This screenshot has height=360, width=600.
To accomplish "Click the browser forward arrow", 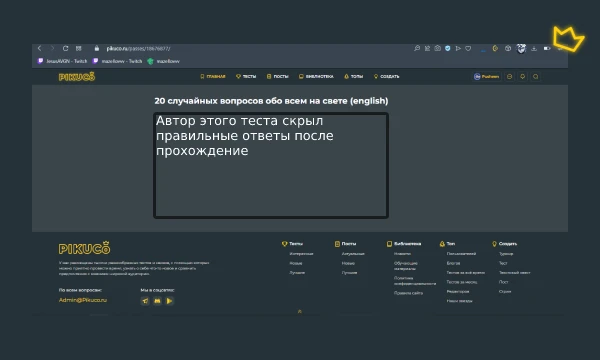I will [52, 48].
